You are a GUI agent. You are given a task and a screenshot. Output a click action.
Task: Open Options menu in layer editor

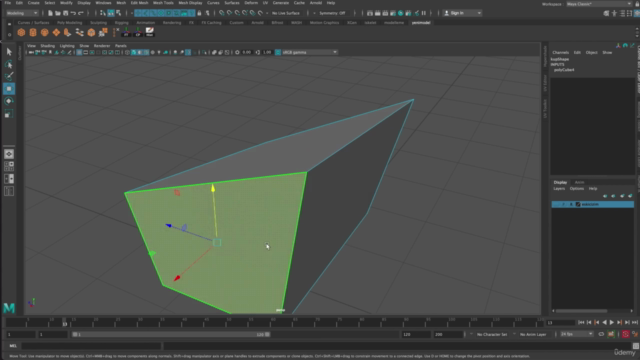coord(576,189)
